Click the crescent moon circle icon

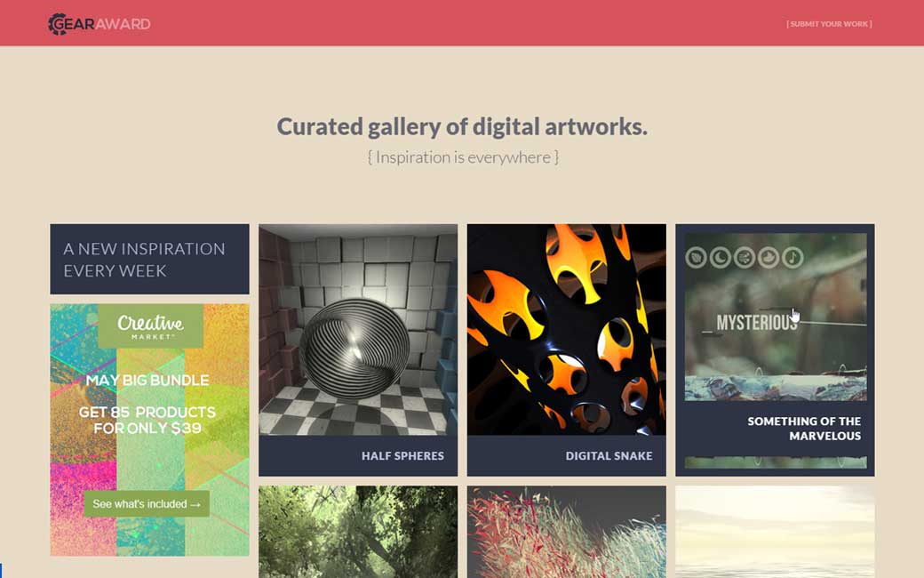click(x=721, y=258)
